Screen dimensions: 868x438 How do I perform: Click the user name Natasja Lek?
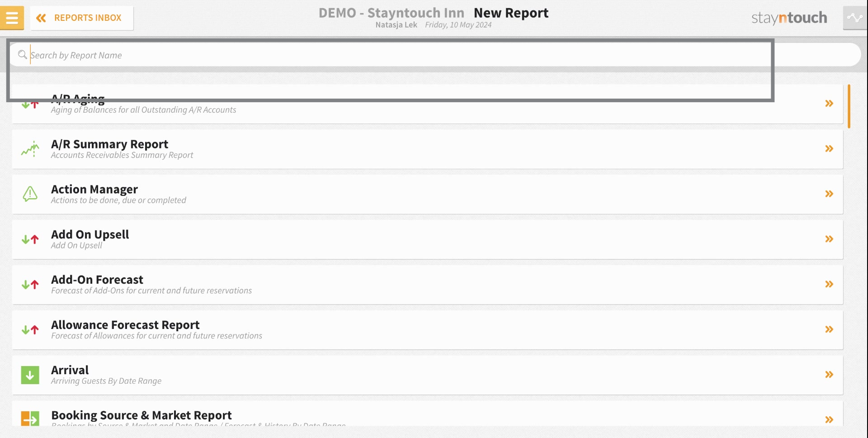[396, 25]
